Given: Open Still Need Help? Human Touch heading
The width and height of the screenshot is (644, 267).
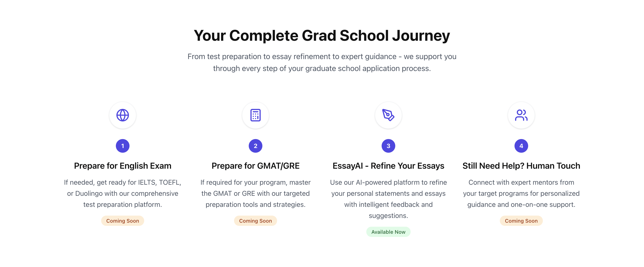Looking at the screenshot, I should coord(521,166).
